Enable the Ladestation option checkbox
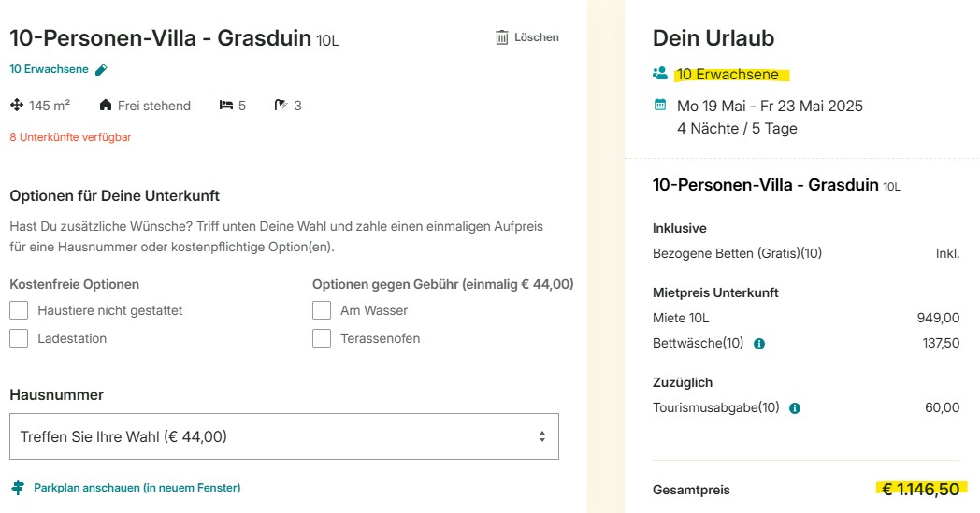This screenshot has height=513, width=980. tap(19, 338)
